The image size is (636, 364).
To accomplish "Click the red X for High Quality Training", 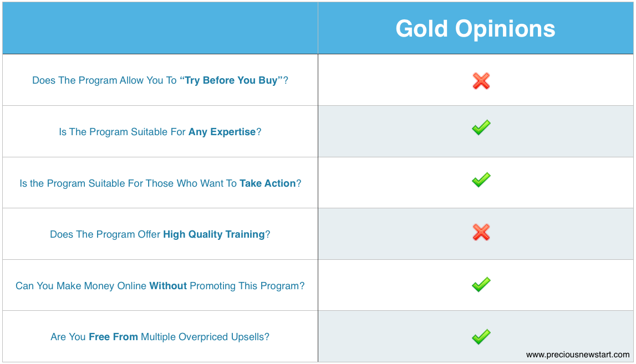I will pos(481,232).
